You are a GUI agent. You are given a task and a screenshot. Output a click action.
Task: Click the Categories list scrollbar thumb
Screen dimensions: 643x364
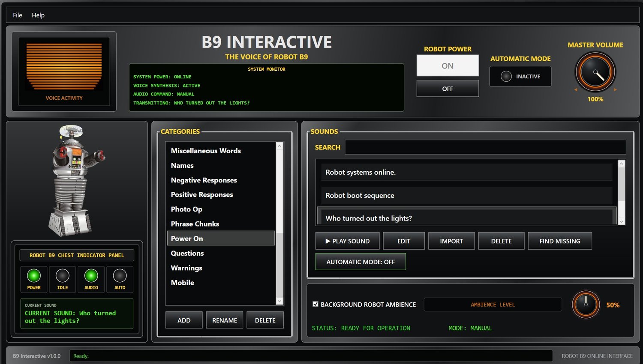click(x=279, y=265)
